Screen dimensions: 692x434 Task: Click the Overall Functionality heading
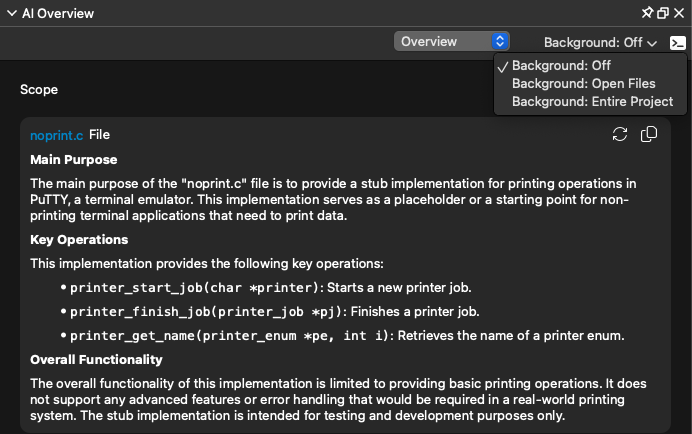[x=96, y=359]
